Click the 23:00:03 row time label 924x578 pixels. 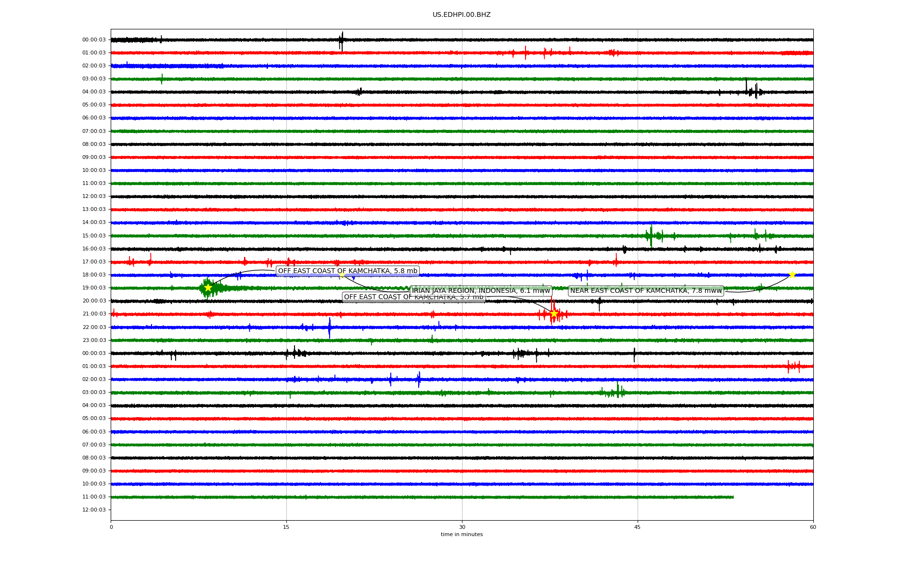(x=94, y=340)
